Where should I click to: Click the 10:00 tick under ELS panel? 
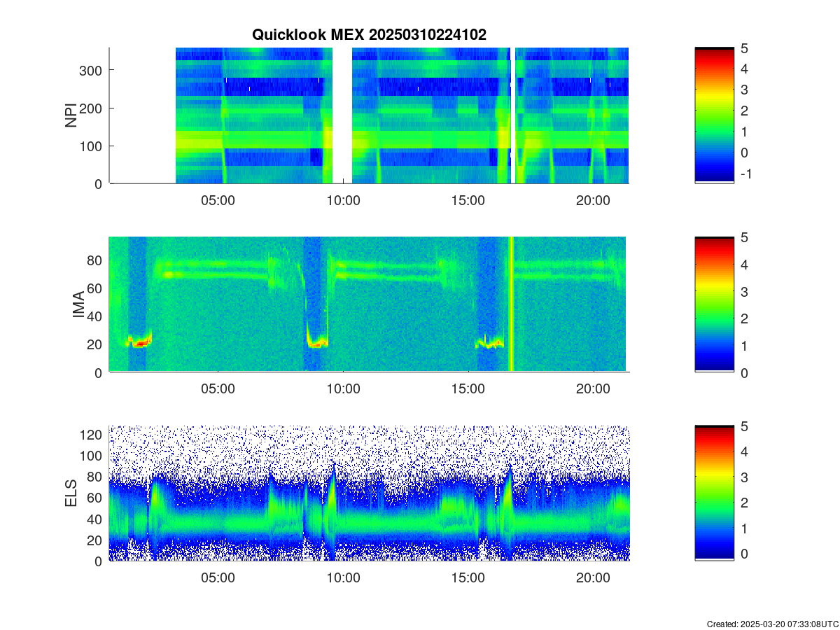tap(343, 577)
